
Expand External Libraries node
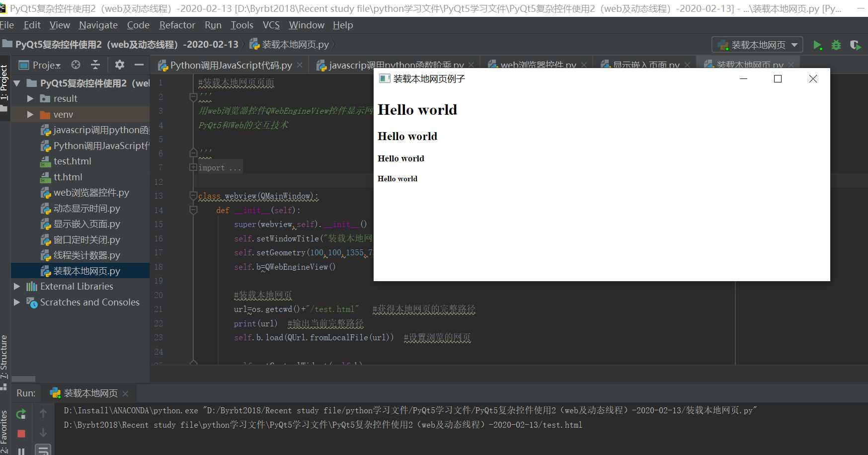point(17,287)
